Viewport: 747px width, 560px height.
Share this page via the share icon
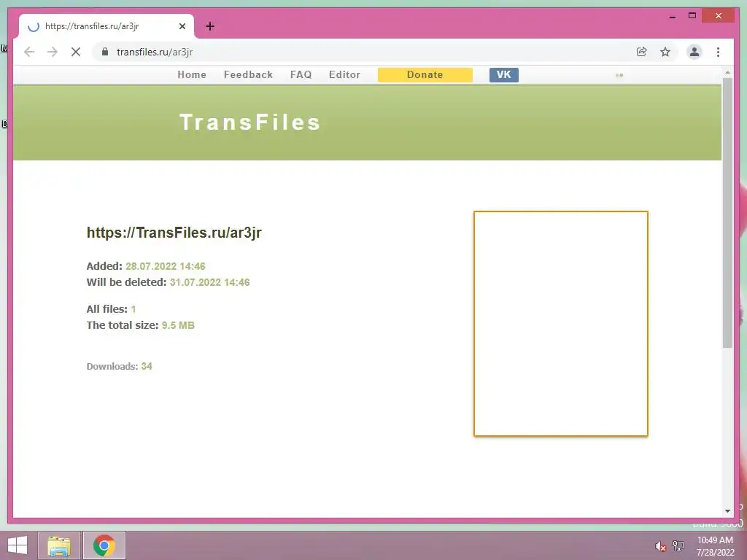[642, 52]
